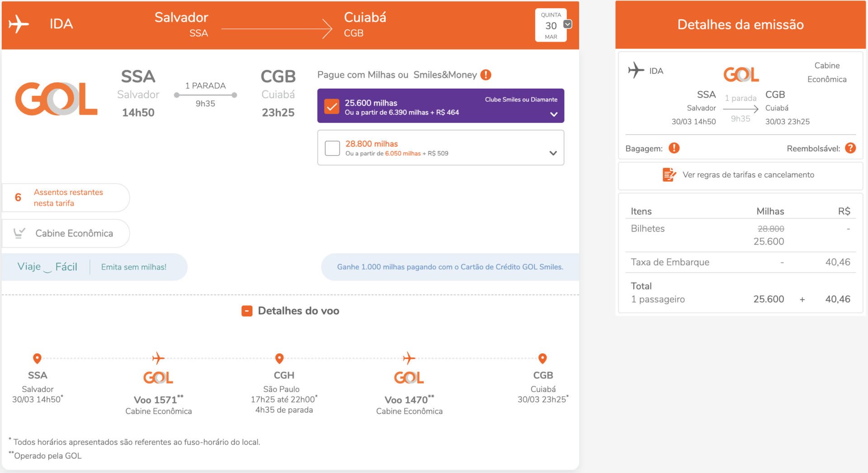Image resolution: width=868 pixels, height=473 pixels.
Task: Click the seat icon beside Cabine Econômica
Action: coord(19,233)
